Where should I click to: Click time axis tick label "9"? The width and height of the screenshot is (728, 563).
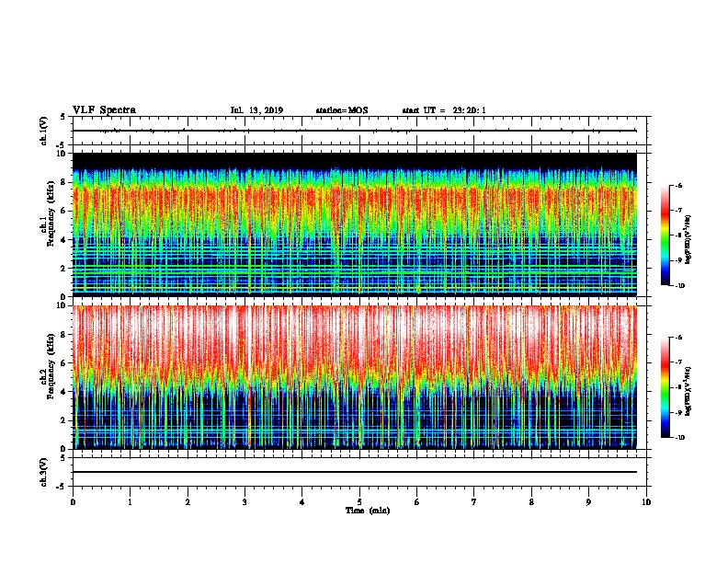click(x=588, y=502)
